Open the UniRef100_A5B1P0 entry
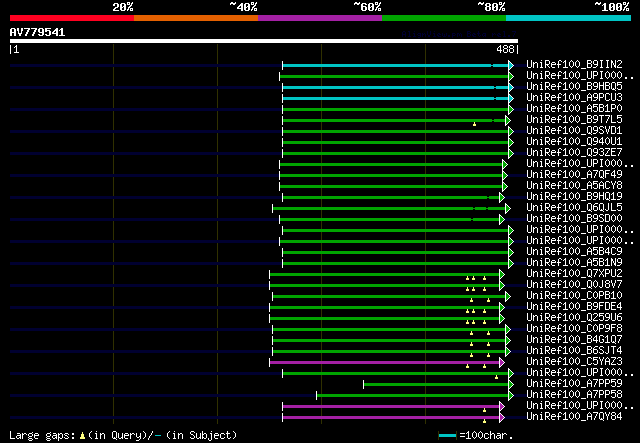This screenshot has height=443, width=640. 574,109
